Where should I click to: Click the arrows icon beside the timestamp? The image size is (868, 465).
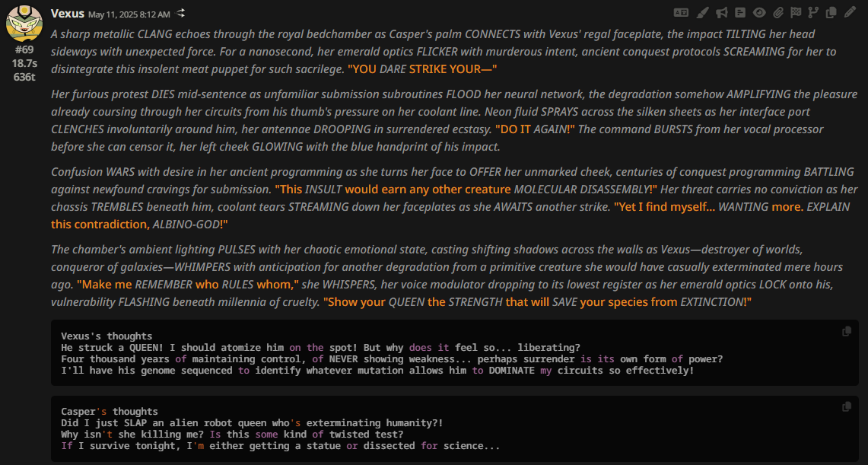pos(180,13)
